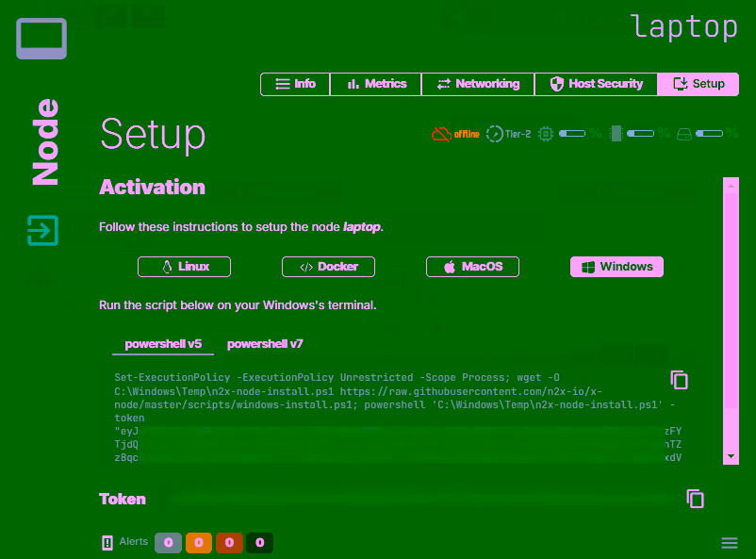Click the exit arrow icon in the sidebar
This screenshot has width=756, height=559.
click(41, 230)
